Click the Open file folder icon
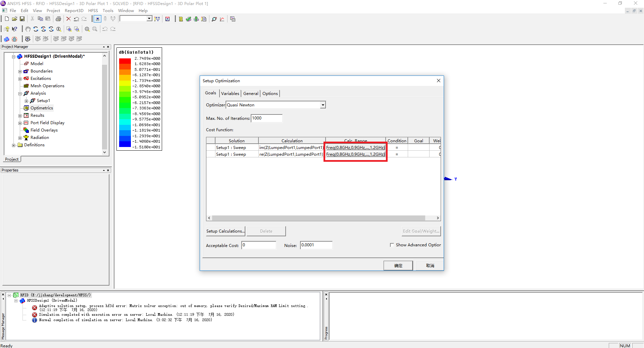The width and height of the screenshot is (644, 348). [x=14, y=19]
